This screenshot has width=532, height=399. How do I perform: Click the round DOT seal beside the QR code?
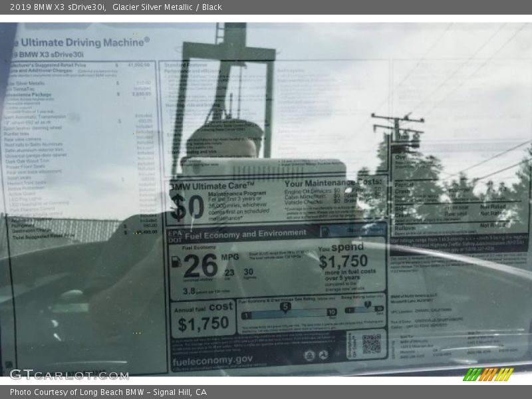323,355
